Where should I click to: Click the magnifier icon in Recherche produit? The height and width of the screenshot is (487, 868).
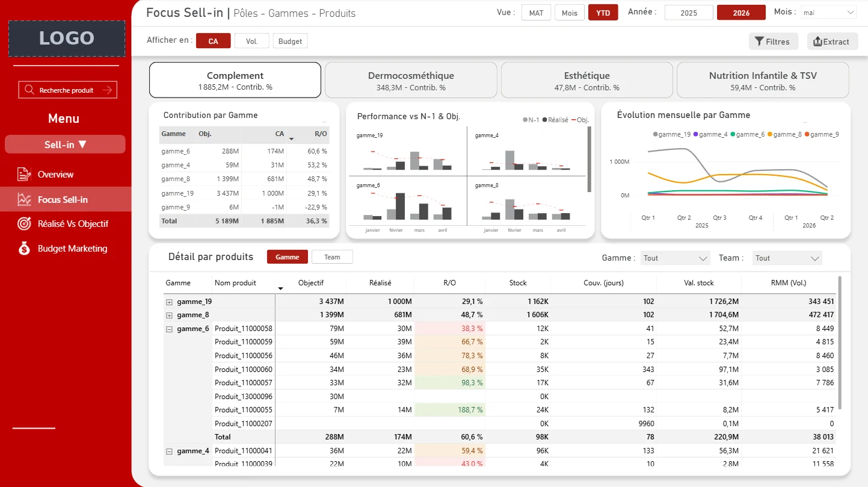[x=29, y=90]
